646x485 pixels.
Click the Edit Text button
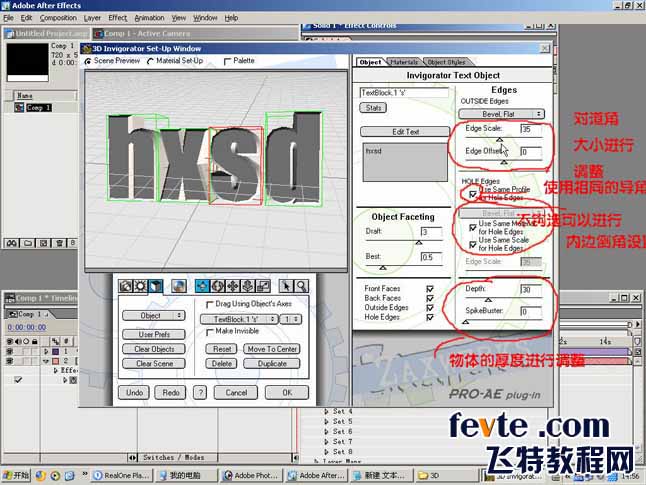point(405,132)
